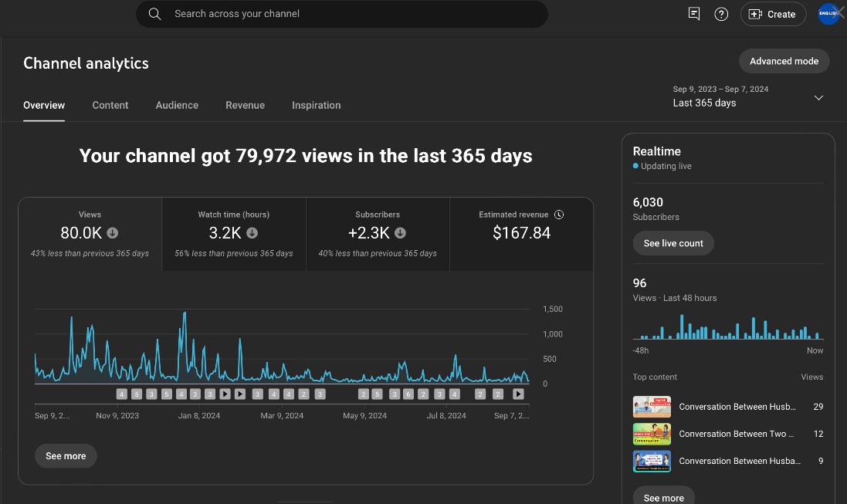Open the send feedback icon
The height and width of the screenshot is (504, 847).
coord(694,14)
